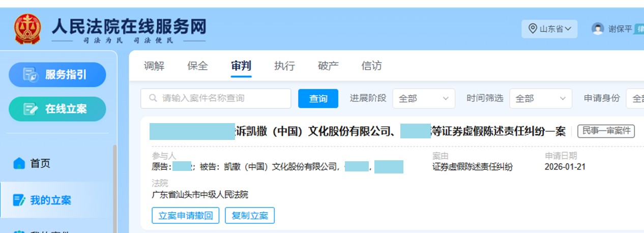This screenshot has width=644, height=233.
Task: Click the 复制立案 button
Action: pyautogui.click(x=250, y=215)
